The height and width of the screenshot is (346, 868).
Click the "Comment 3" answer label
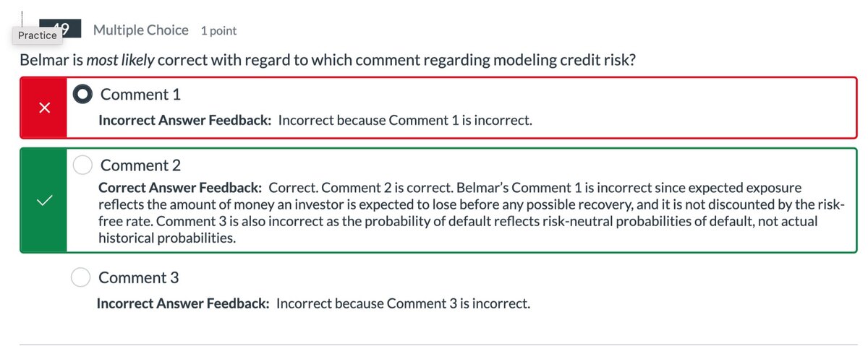pyautogui.click(x=138, y=278)
